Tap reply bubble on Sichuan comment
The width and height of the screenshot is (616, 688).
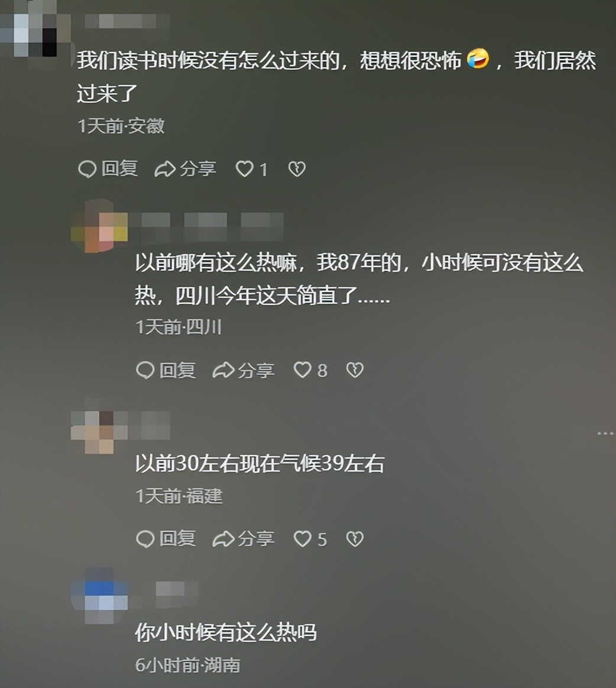pos(145,370)
